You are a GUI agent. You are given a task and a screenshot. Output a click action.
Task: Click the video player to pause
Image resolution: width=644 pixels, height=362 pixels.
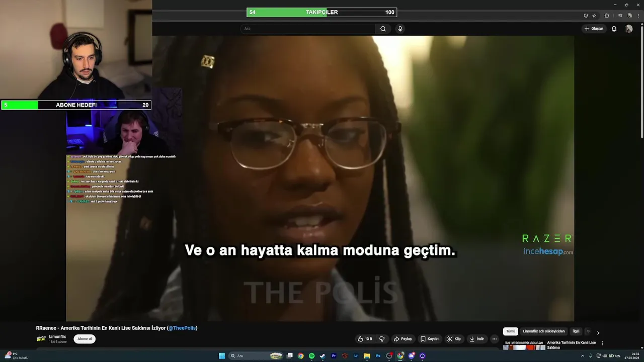320,178
